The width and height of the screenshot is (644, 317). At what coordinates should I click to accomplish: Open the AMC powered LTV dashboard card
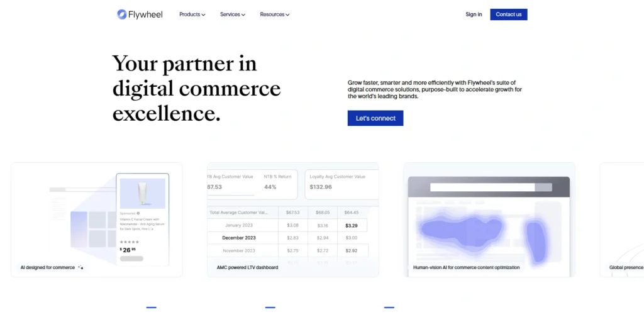click(x=293, y=220)
